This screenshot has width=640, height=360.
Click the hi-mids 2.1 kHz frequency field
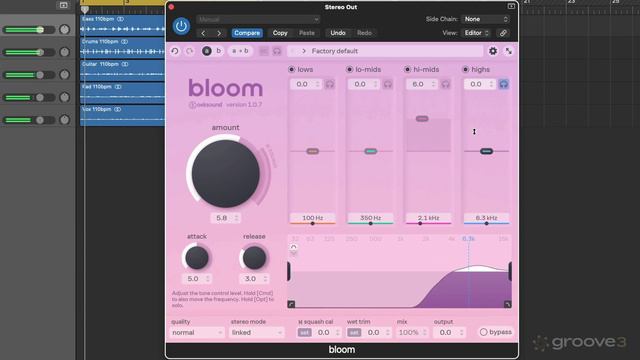click(428, 218)
